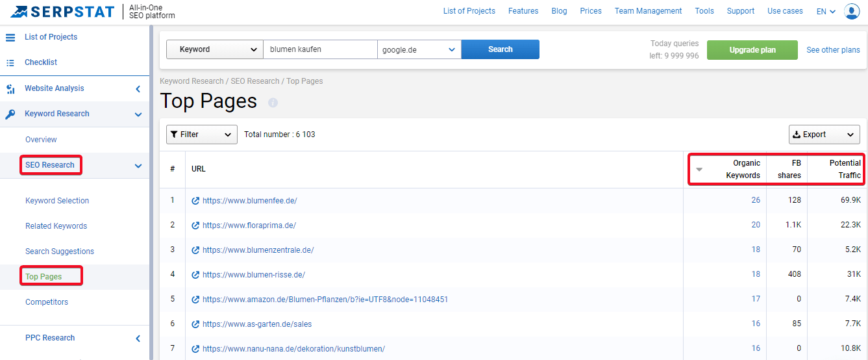Viewport: 868px width, 360px height.
Task: Click the green Upgrade plan button
Action: [x=752, y=50]
